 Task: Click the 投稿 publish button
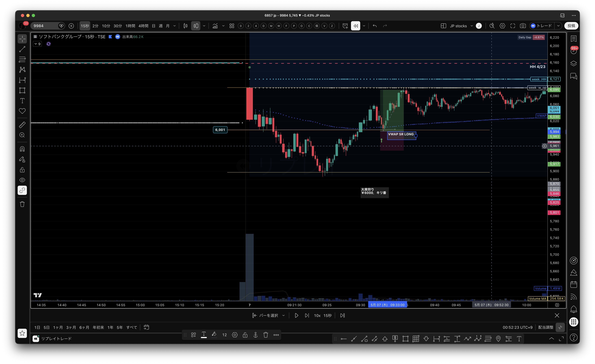click(x=571, y=26)
